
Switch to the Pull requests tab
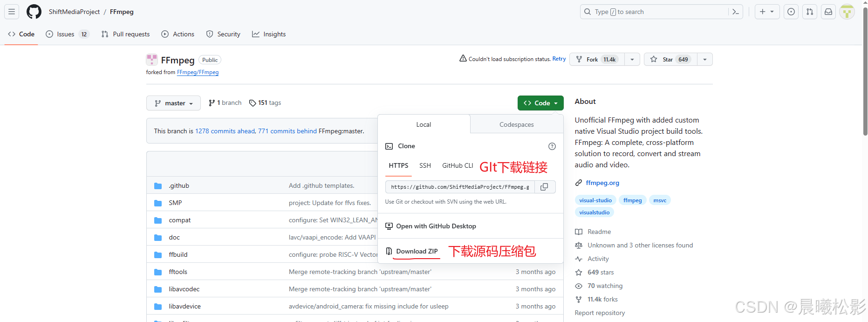[126, 34]
